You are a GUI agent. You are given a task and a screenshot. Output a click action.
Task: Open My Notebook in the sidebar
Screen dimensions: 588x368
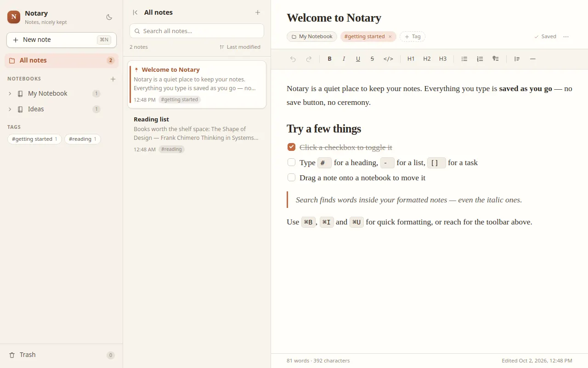[62, 93]
